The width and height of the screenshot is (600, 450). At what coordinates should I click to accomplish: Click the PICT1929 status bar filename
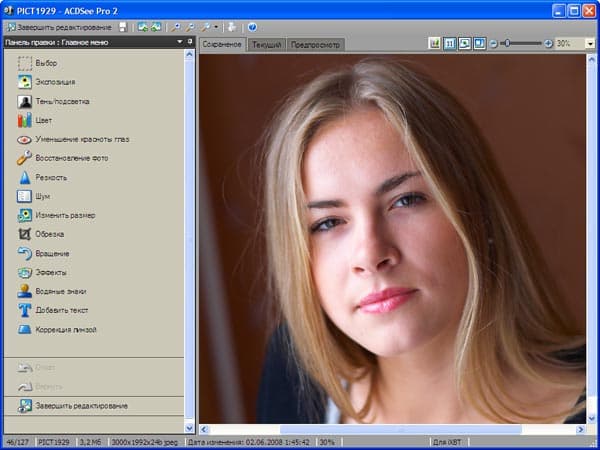tap(54, 442)
